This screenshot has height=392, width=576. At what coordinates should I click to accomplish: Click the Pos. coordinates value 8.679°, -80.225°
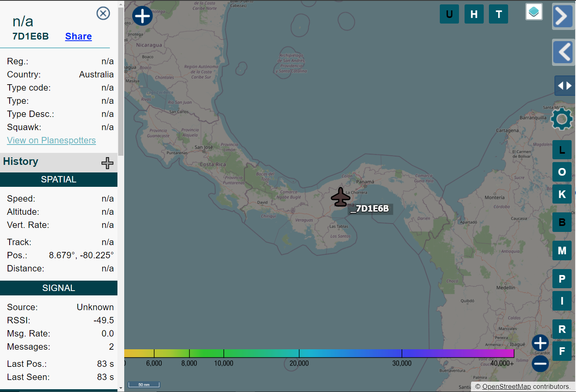[x=81, y=255]
